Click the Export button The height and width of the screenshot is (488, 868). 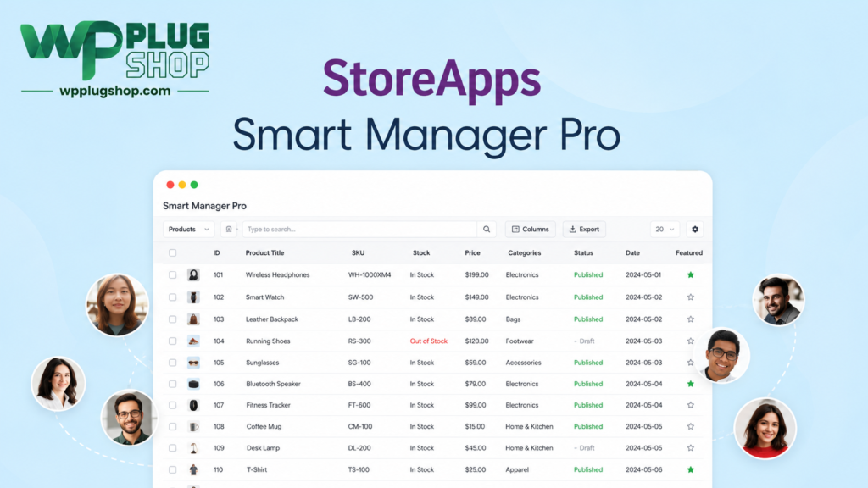point(585,229)
